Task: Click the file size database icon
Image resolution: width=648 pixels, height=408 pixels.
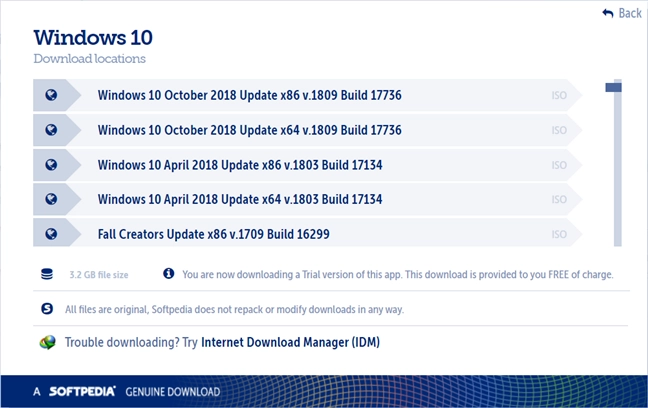Action: point(47,274)
